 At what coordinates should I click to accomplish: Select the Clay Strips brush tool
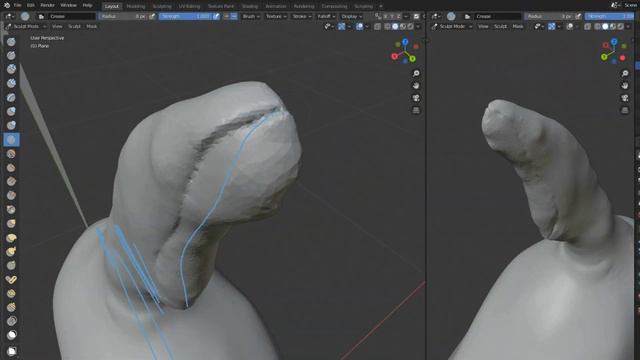coord(11,83)
